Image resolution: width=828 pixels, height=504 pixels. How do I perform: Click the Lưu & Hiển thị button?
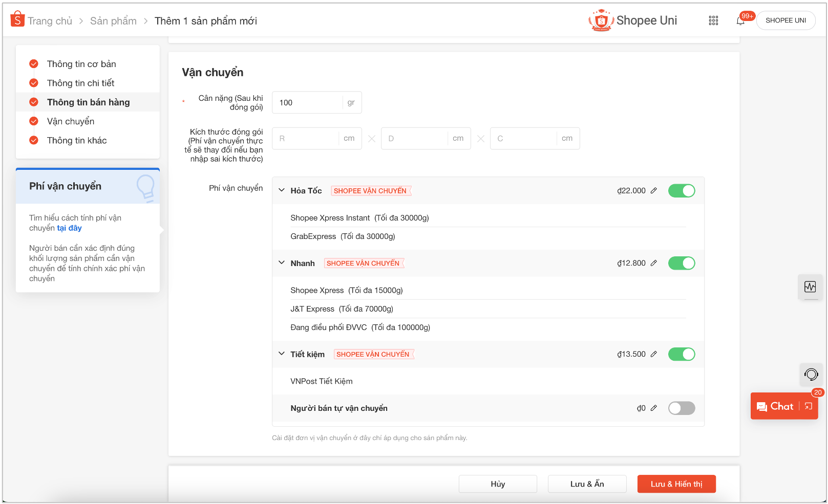676,484
